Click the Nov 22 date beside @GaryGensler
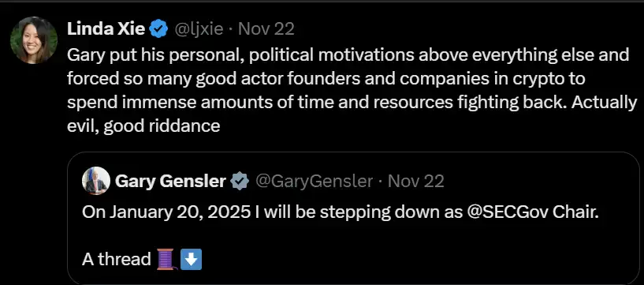644x285 pixels. click(416, 181)
